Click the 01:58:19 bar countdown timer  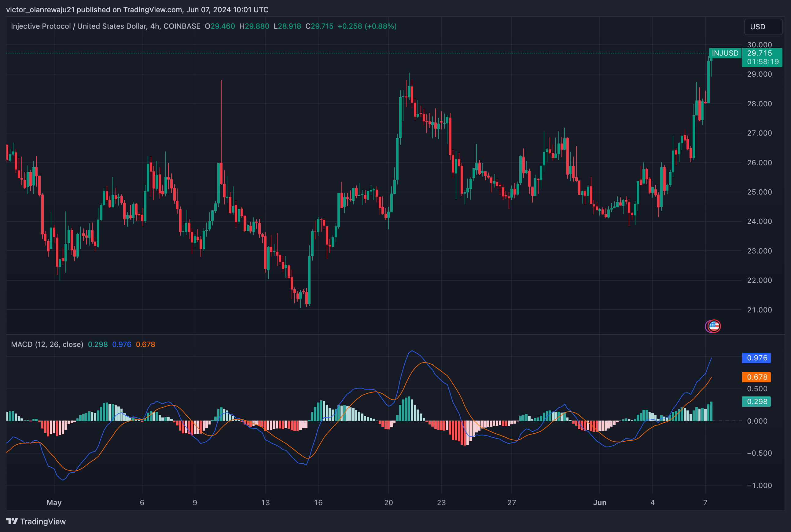pos(763,62)
